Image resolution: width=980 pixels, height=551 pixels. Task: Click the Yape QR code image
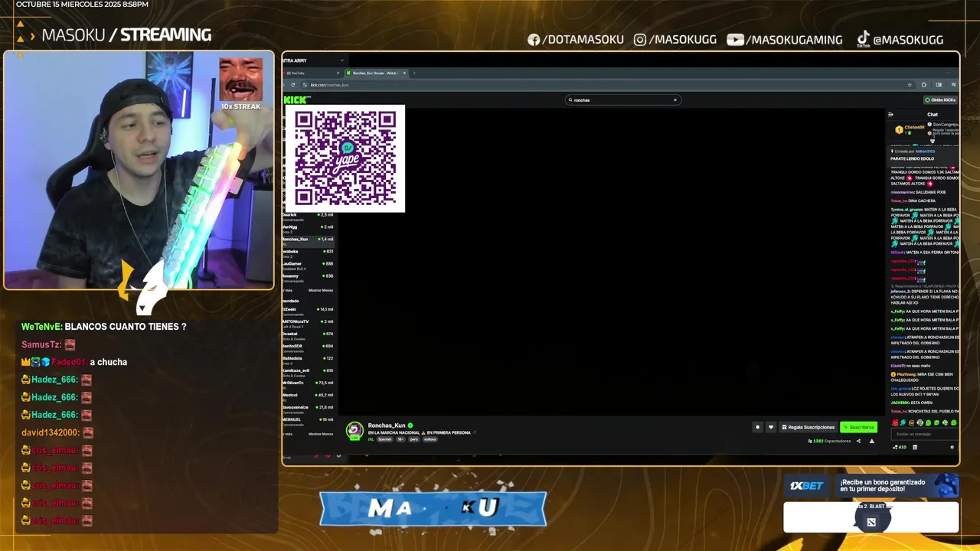coord(345,158)
